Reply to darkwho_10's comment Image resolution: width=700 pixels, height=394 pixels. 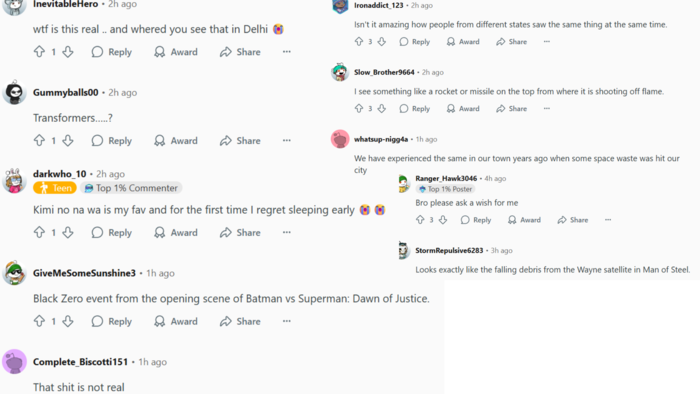(x=112, y=232)
